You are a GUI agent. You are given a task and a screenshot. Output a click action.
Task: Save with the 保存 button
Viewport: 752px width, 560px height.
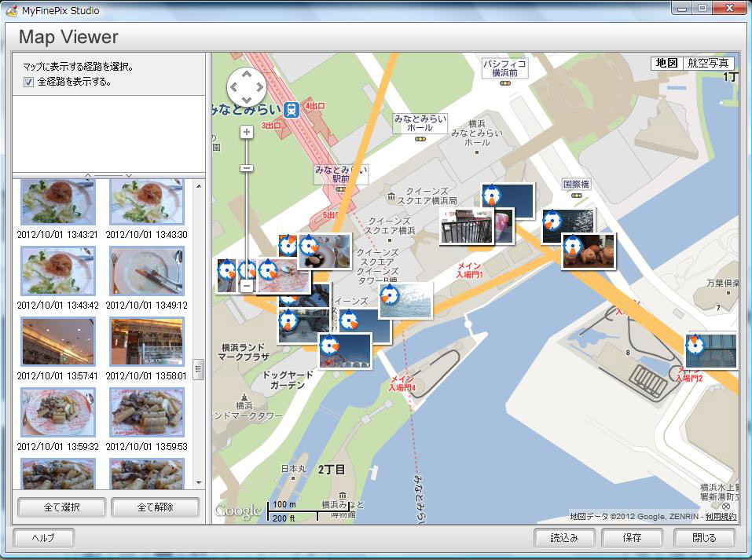[632, 538]
